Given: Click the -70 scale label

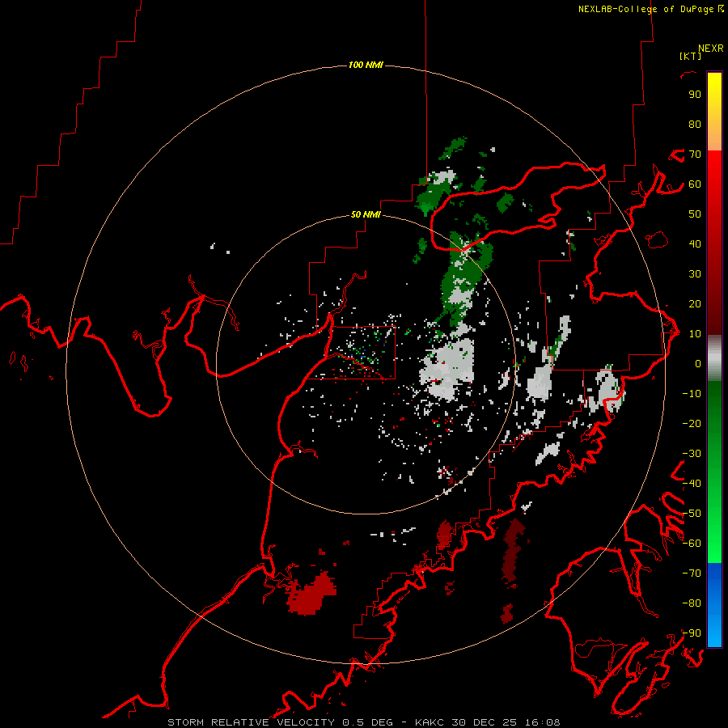Looking at the screenshot, I should pyautogui.click(x=692, y=574).
